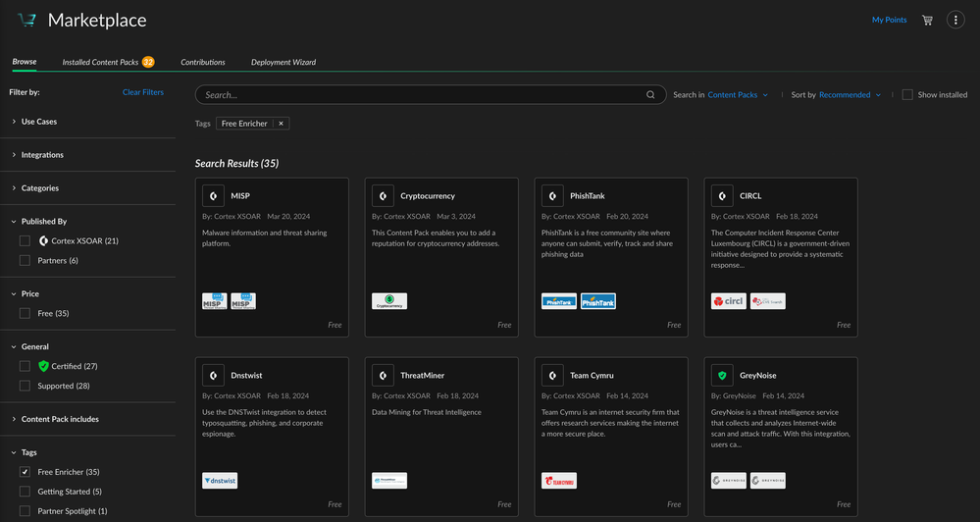The height and width of the screenshot is (522, 980).
Task: Tick the Certified filter checkbox
Action: (26, 366)
